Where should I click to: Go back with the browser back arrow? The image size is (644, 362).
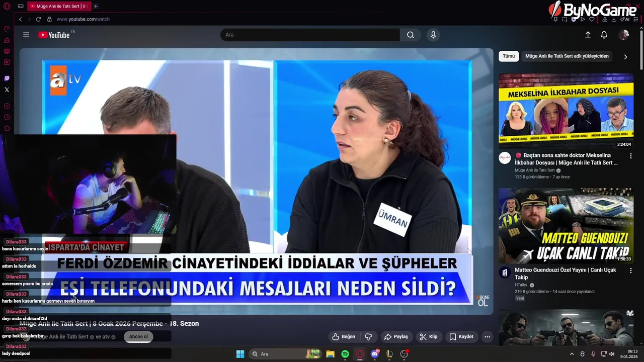click(x=21, y=19)
